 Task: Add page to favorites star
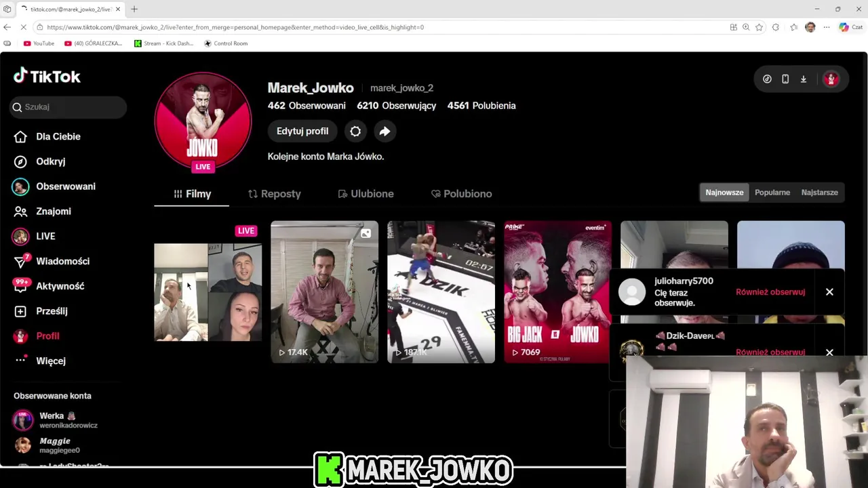pyautogui.click(x=759, y=27)
